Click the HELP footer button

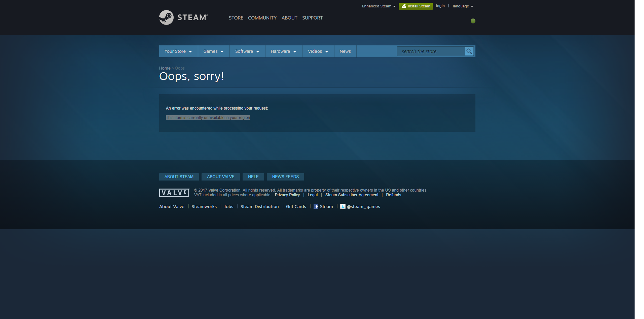tap(253, 176)
